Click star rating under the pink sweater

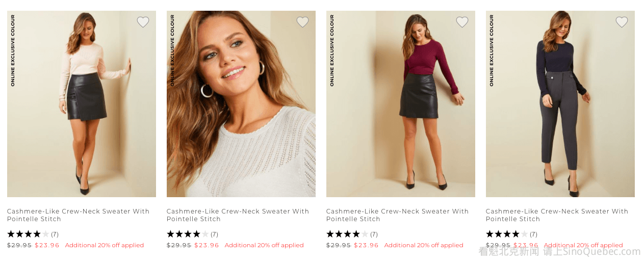pyautogui.click(x=28, y=234)
